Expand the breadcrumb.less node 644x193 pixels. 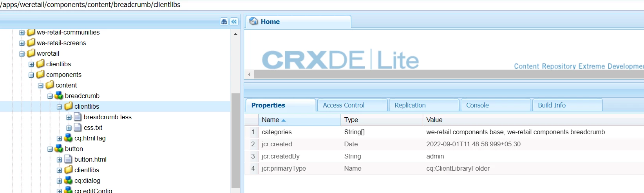pyautogui.click(x=69, y=117)
